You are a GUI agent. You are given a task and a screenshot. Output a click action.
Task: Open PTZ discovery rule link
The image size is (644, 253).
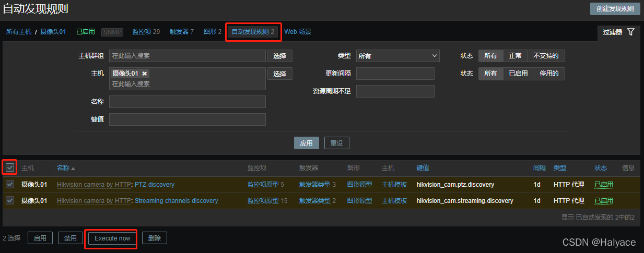(155, 185)
